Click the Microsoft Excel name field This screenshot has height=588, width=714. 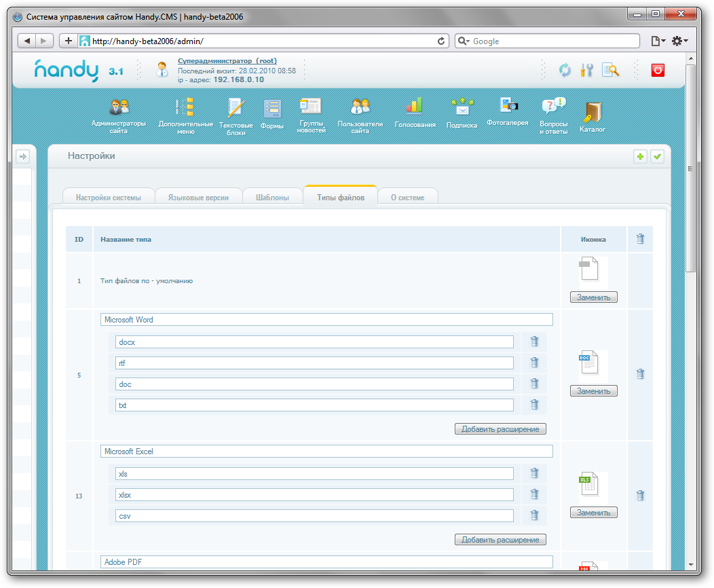tap(326, 452)
